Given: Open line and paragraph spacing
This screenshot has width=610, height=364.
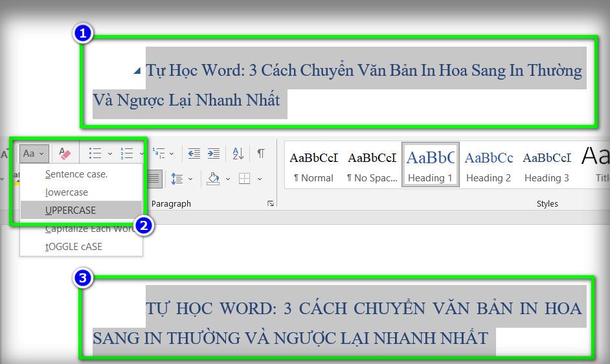Looking at the screenshot, I should tap(177, 179).
